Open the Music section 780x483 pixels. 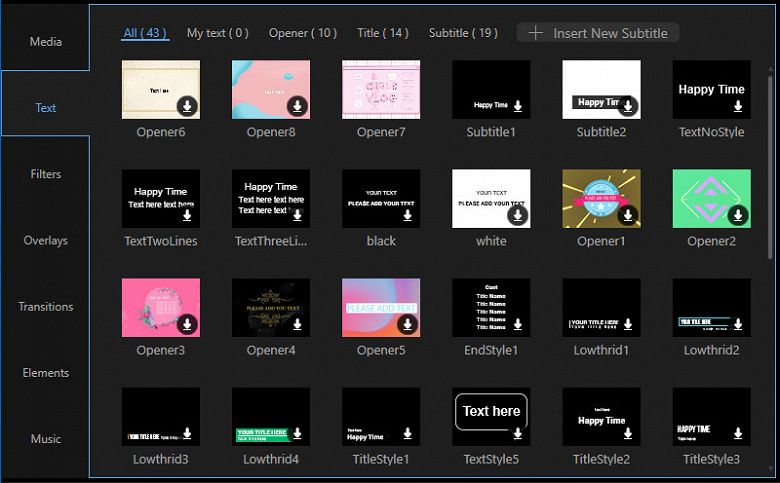point(45,439)
